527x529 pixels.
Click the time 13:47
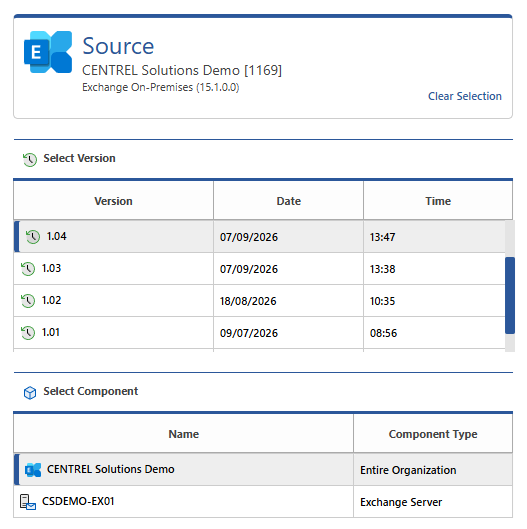(382, 237)
